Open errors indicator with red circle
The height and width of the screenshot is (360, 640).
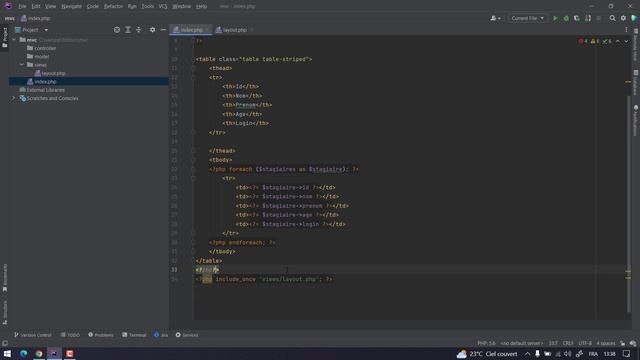pos(582,41)
